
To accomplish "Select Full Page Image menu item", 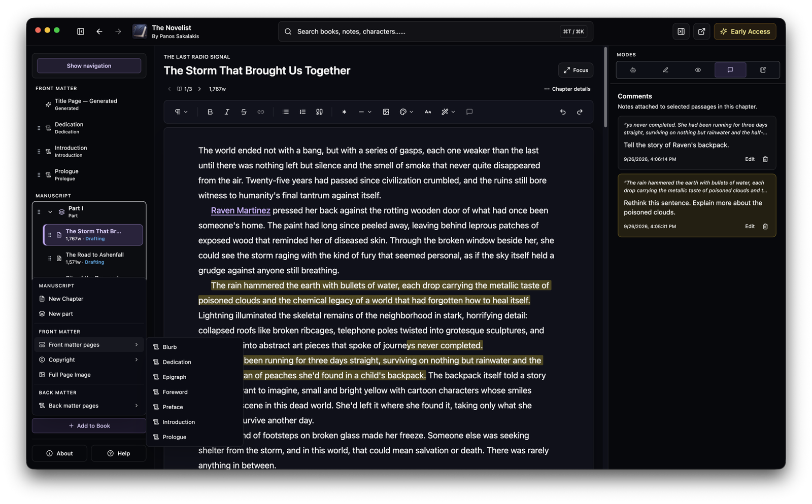I will [x=89, y=375].
